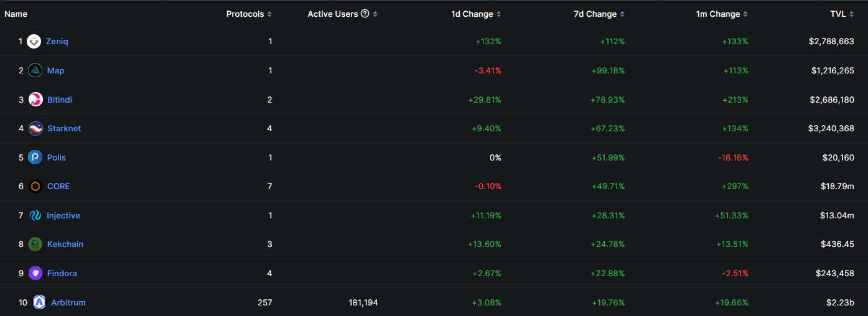Click the Name column header
This screenshot has height=316, width=868.
click(x=16, y=14)
